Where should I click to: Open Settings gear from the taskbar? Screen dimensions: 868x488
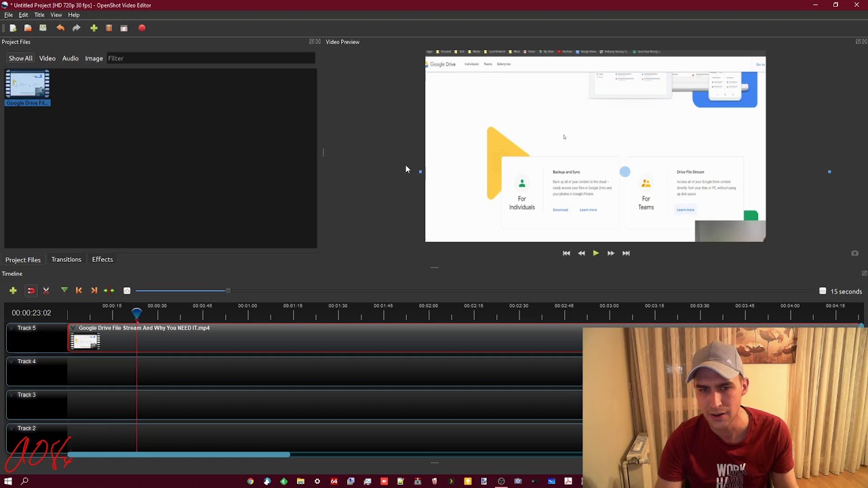(x=317, y=481)
